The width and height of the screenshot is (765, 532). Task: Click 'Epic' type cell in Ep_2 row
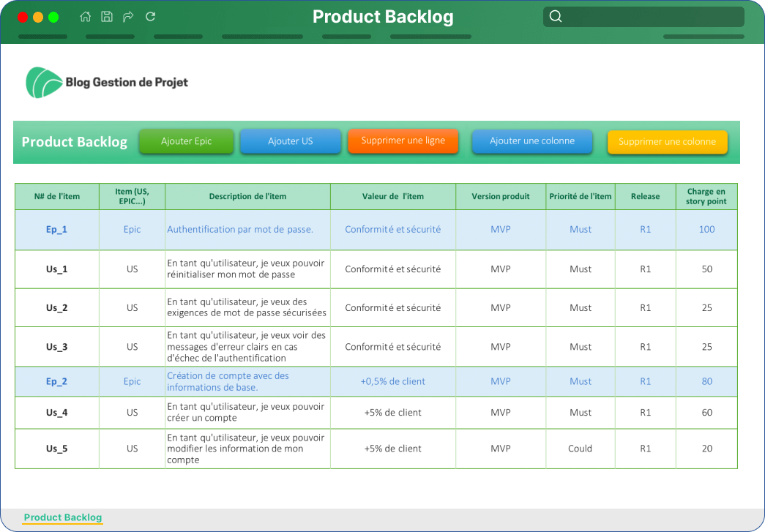click(x=133, y=381)
